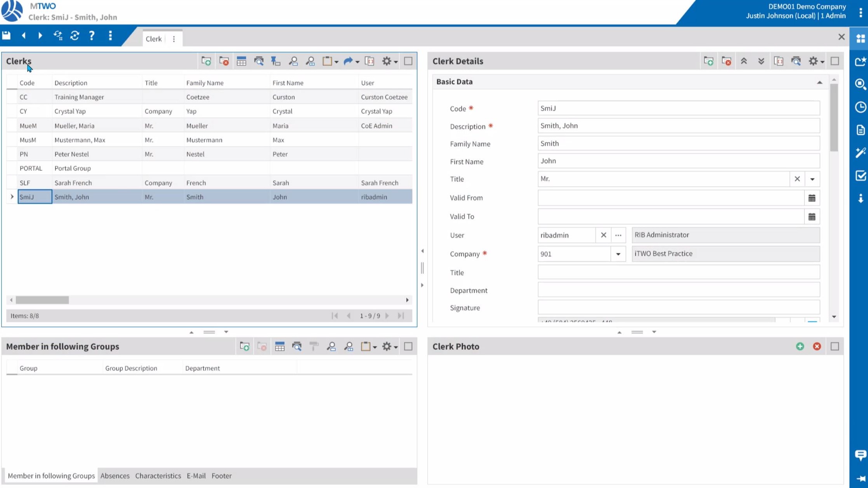The height and width of the screenshot is (488, 868).
Task: Add new record in Clerks panel
Action: (206, 61)
